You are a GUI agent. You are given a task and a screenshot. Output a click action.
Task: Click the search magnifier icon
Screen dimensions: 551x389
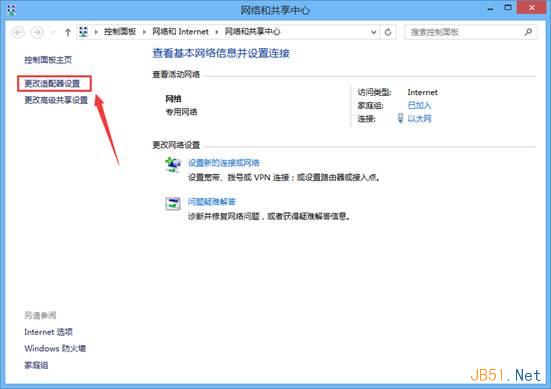tap(528, 32)
